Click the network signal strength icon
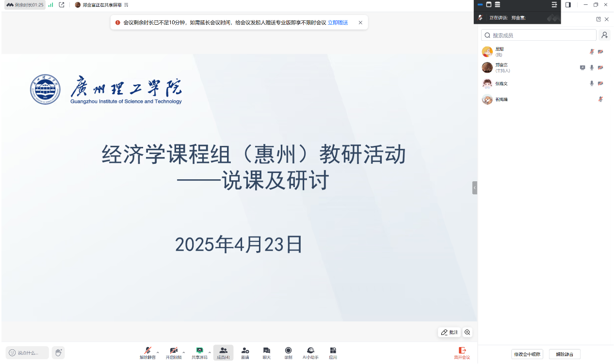This screenshot has width=615, height=364. 51,5
